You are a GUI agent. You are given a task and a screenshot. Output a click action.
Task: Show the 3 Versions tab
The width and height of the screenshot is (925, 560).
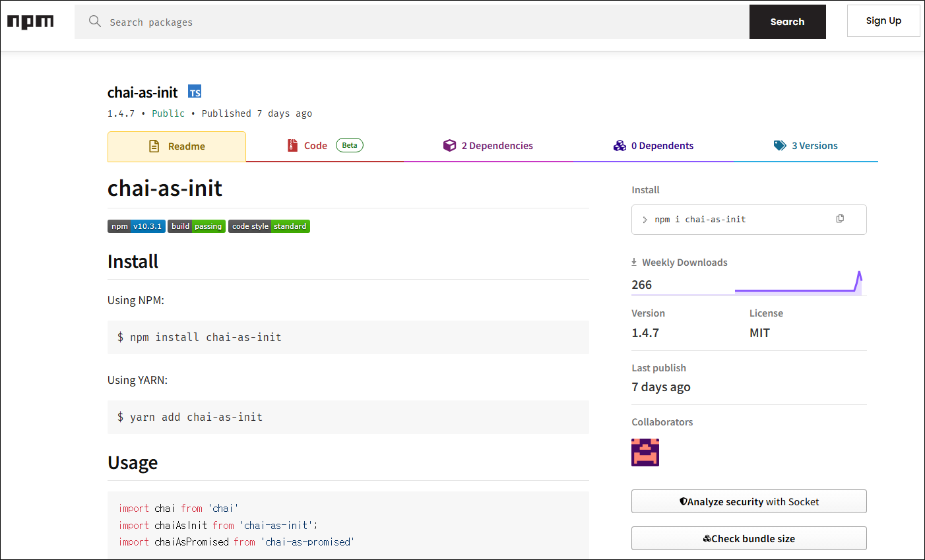(x=806, y=146)
